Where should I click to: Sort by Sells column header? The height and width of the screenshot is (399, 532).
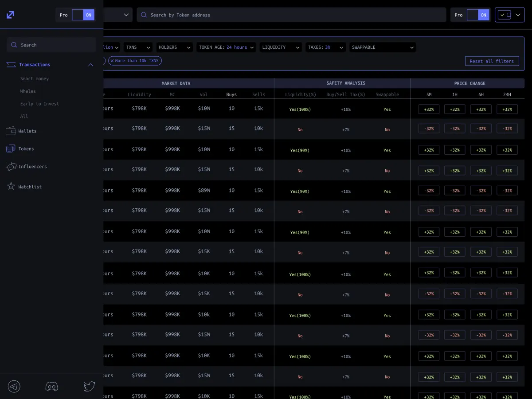click(x=258, y=94)
